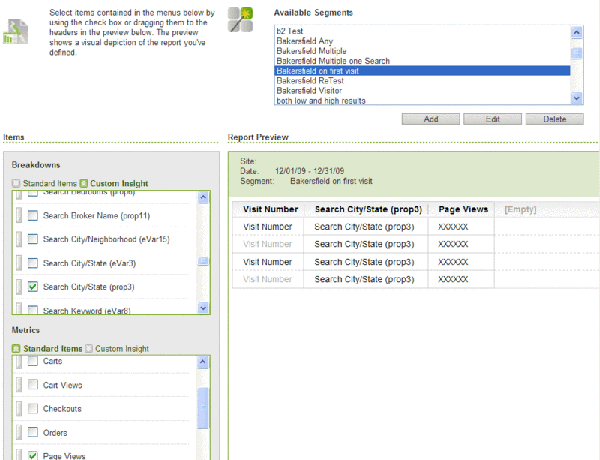
Task: Grab drag handle beside Page Views metric
Action: point(19,454)
